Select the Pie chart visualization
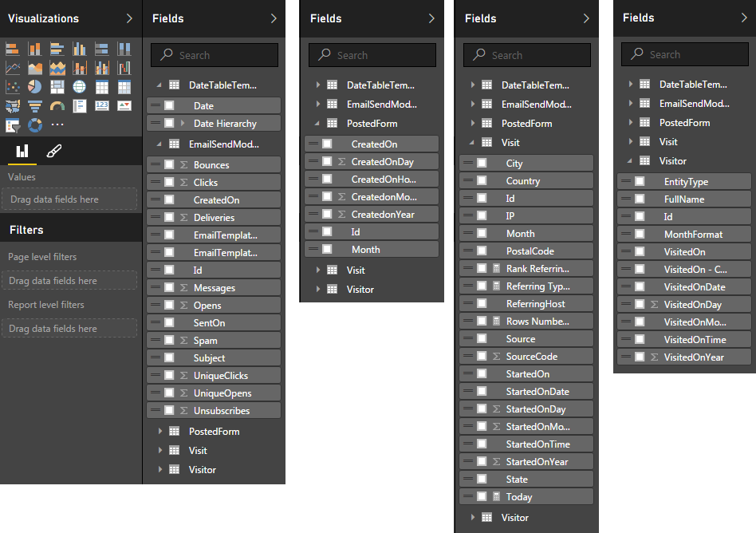This screenshot has width=756, height=533. point(35,87)
